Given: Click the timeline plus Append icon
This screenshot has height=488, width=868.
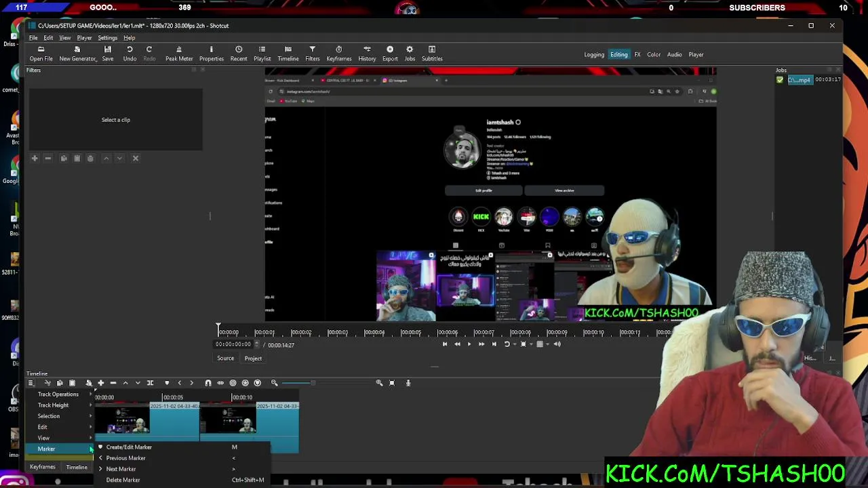Looking at the screenshot, I should point(100,383).
